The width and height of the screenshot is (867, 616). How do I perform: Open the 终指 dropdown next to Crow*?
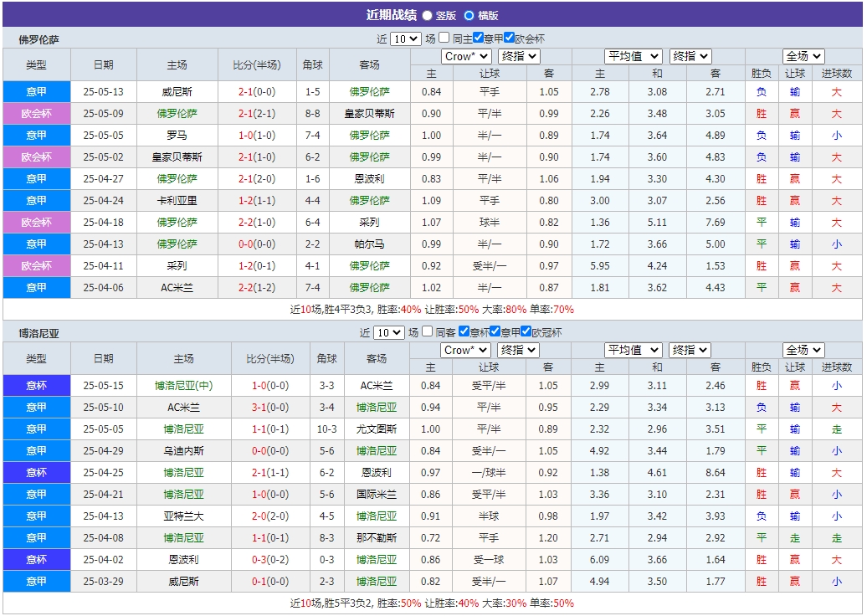[517, 57]
